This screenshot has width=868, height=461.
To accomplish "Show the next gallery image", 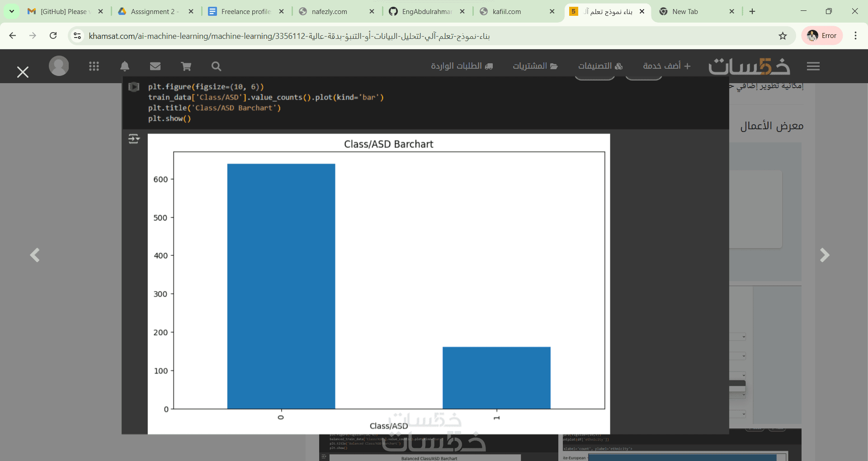I will point(825,255).
